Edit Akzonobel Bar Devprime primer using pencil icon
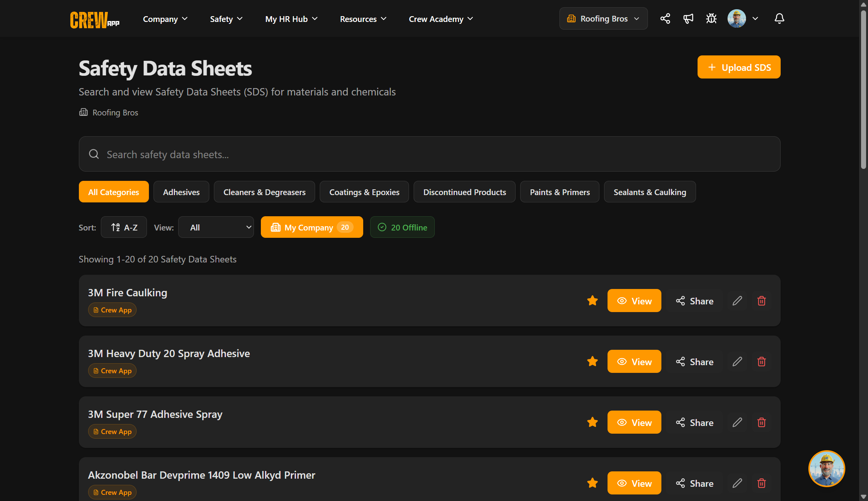This screenshot has height=501, width=868. [737, 483]
